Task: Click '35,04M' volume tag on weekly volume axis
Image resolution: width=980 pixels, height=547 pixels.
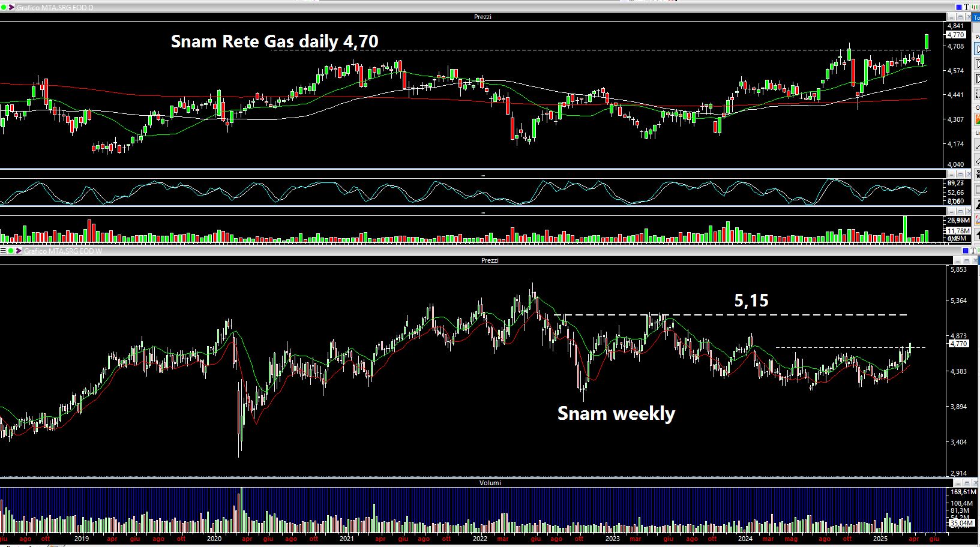Action: click(961, 523)
